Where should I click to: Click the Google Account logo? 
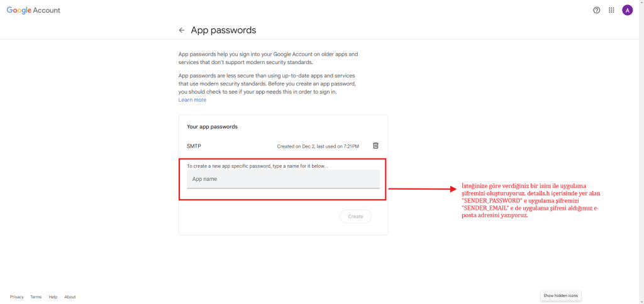point(33,11)
